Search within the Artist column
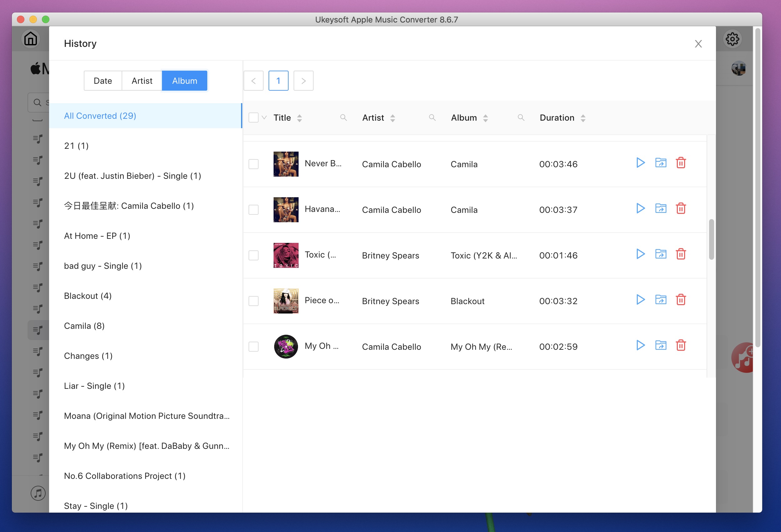781x532 pixels. 432,118
